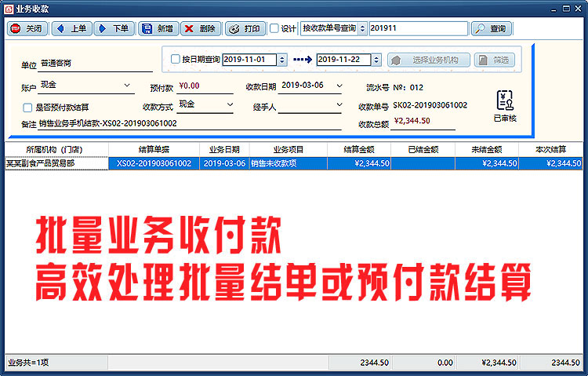Click the 业务共=1项 status text
The height and width of the screenshot is (376, 588).
(x=28, y=363)
